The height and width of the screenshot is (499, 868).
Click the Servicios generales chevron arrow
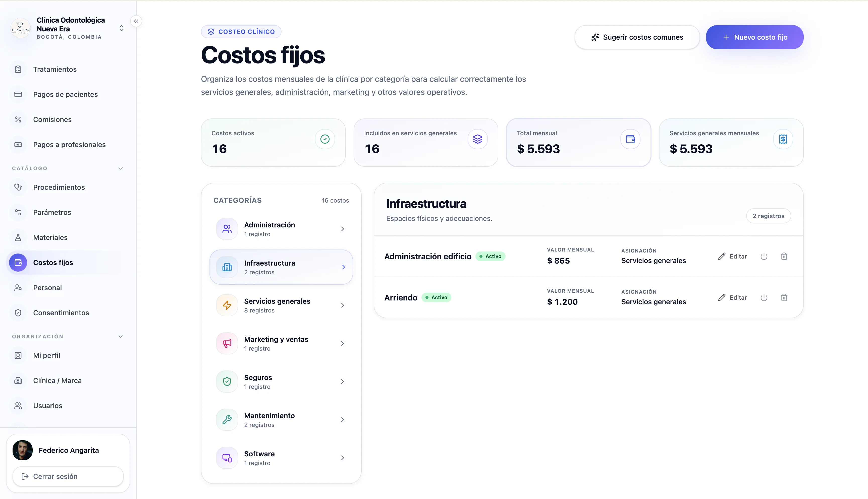pos(342,305)
